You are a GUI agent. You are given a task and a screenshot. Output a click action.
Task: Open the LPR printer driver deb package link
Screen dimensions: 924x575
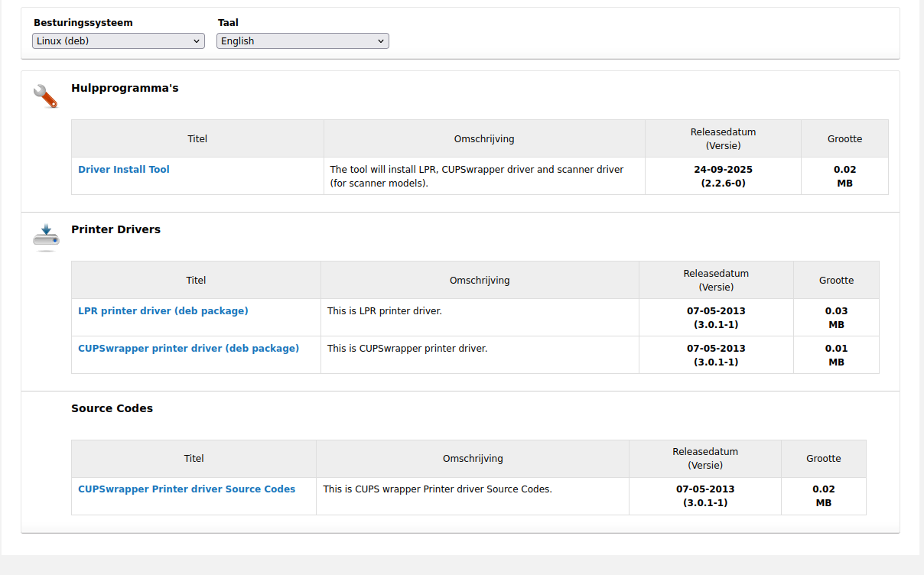[163, 311]
